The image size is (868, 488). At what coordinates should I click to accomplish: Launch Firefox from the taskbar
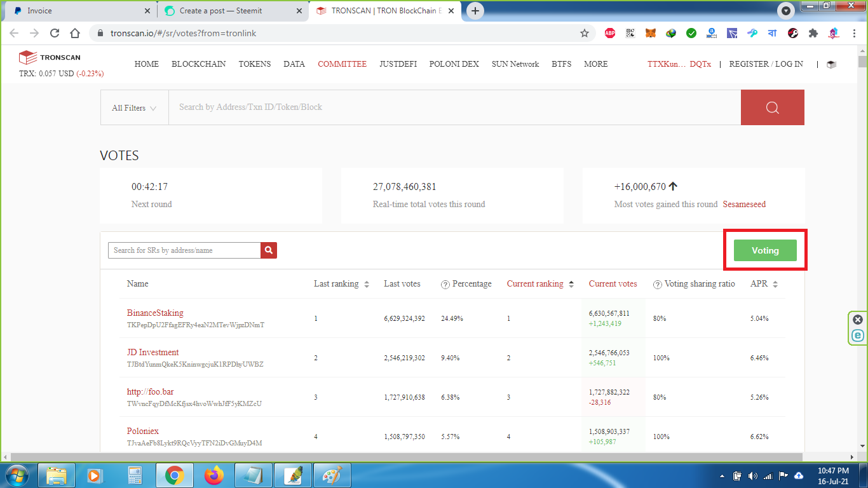coord(214,475)
